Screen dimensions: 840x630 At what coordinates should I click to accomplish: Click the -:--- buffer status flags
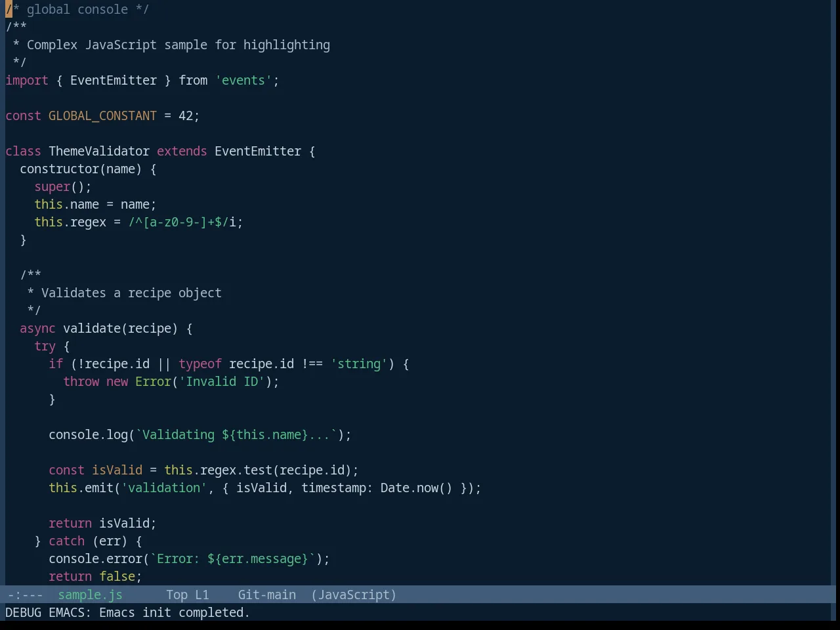click(25, 595)
